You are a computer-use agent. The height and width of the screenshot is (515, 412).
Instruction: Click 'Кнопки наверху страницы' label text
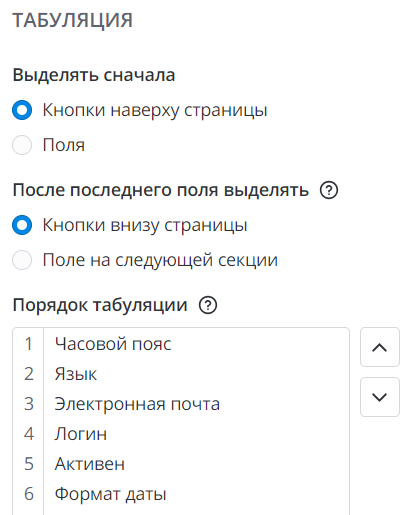point(155,111)
